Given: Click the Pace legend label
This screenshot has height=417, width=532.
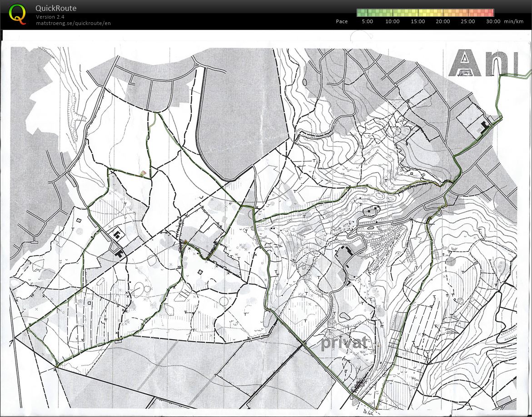Looking at the screenshot, I should (342, 21).
